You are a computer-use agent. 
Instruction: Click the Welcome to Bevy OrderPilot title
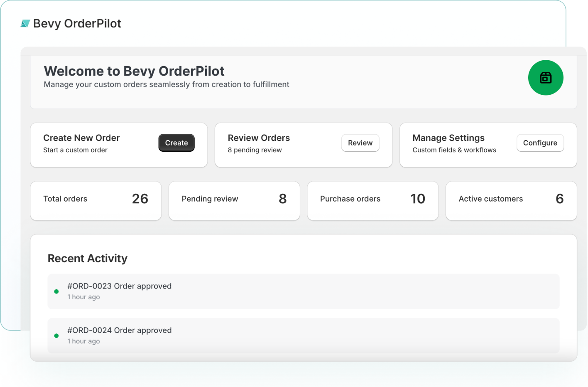tap(134, 71)
